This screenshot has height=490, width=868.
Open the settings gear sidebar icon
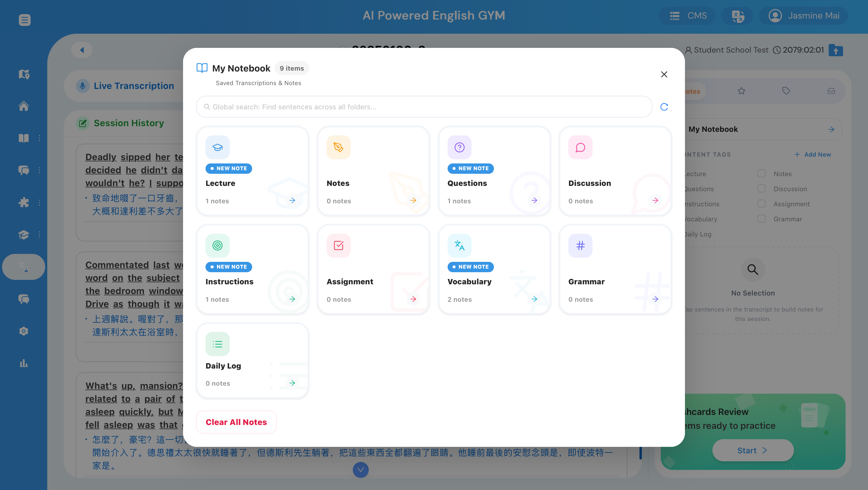coord(24,331)
